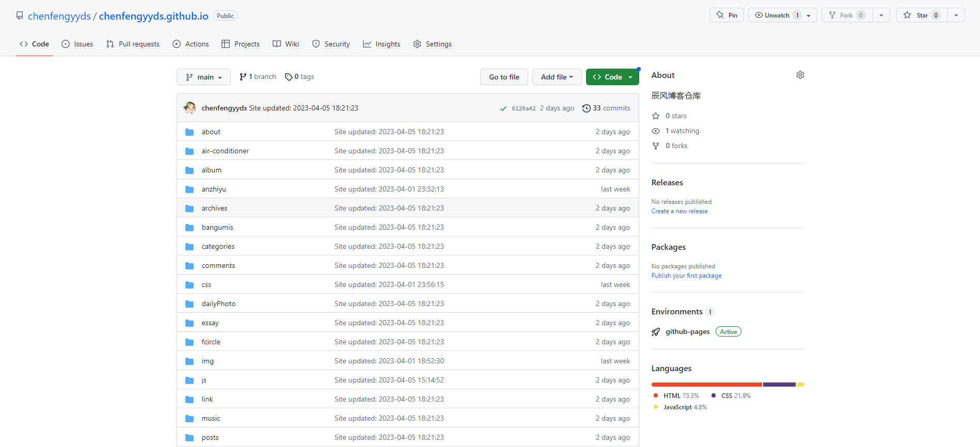Viewport: 980px width, 447px height.
Task: Click the folder icon for archives
Action: tap(189, 209)
